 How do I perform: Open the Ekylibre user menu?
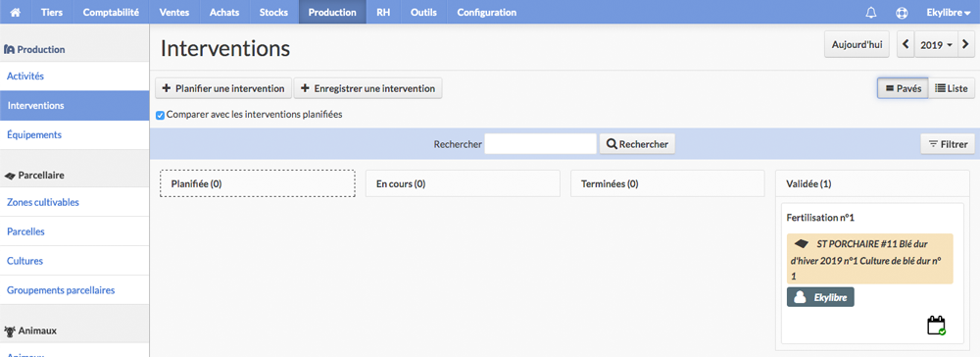pos(948,13)
